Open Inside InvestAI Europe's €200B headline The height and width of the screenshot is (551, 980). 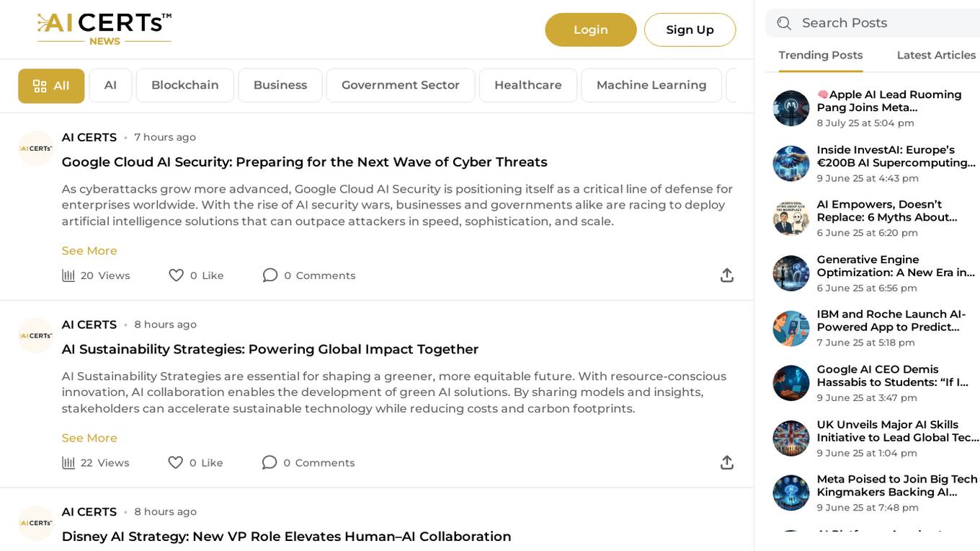point(896,157)
